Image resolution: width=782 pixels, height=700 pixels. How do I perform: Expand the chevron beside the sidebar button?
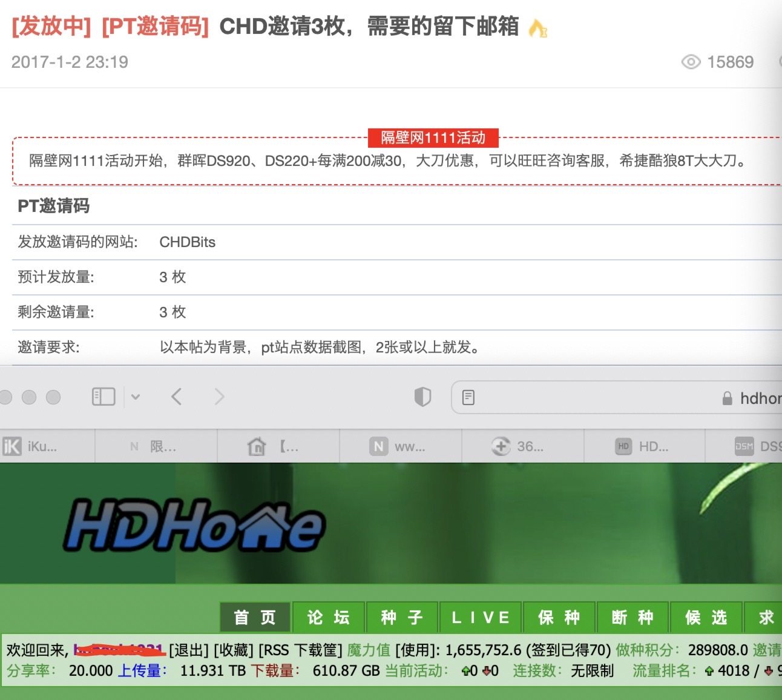(136, 397)
